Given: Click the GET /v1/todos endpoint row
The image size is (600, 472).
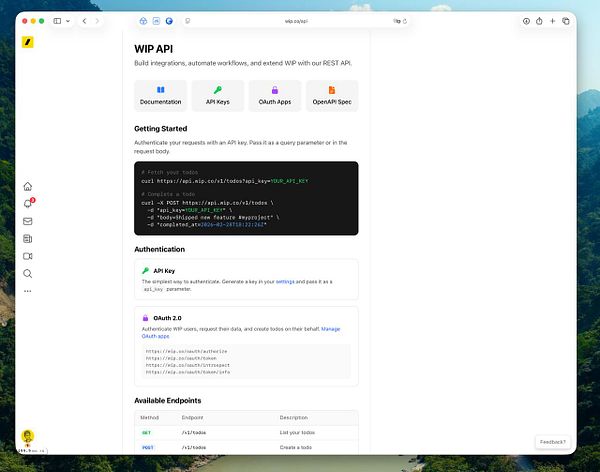Looking at the screenshot, I should [x=246, y=433].
